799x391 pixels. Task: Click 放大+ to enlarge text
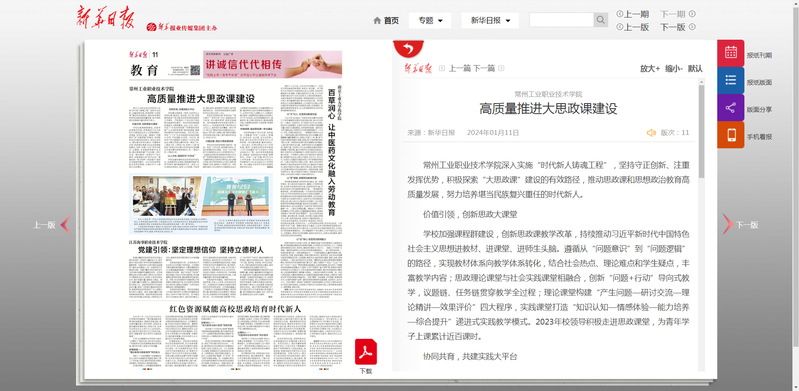(x=650, y=68)
